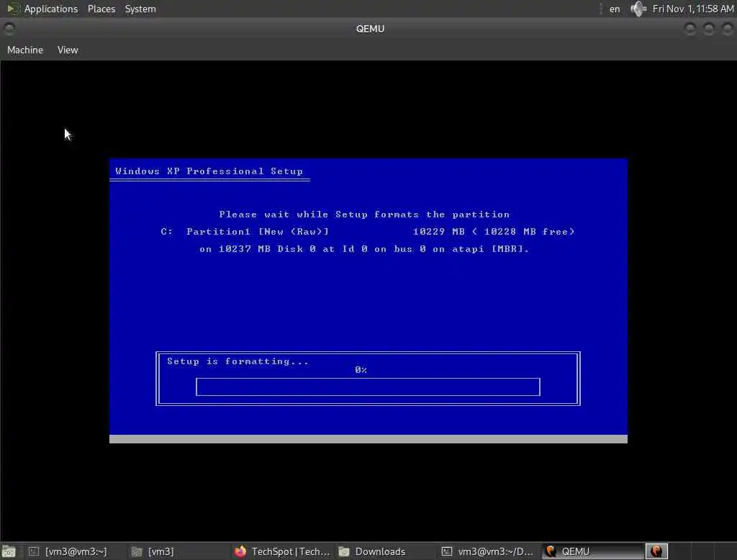
Task: Open the clock showing Fri Nov 1, 11:58 AM
Action: [x=693, y=9]
